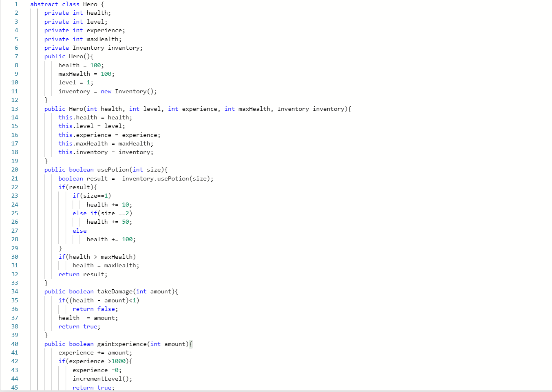
Task: Click 'takeDamage(int amount){' method signature
Action: tap(138, 291)
